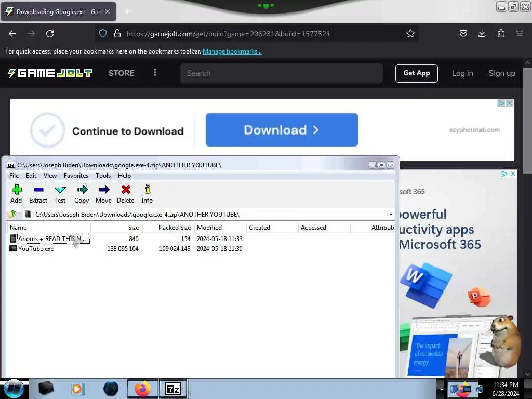Open AdChoices info on top banner

(x=501, y=103)
